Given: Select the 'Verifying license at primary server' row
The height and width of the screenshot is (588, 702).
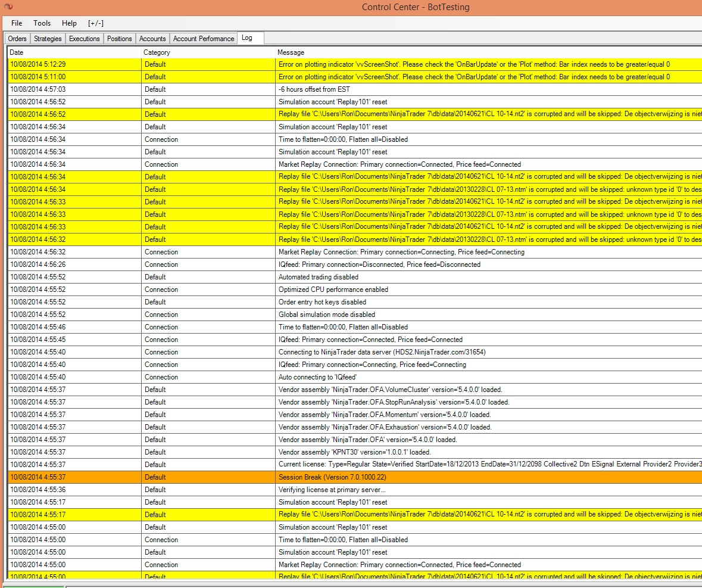Looking at the screenshot, I should point(355,490).
